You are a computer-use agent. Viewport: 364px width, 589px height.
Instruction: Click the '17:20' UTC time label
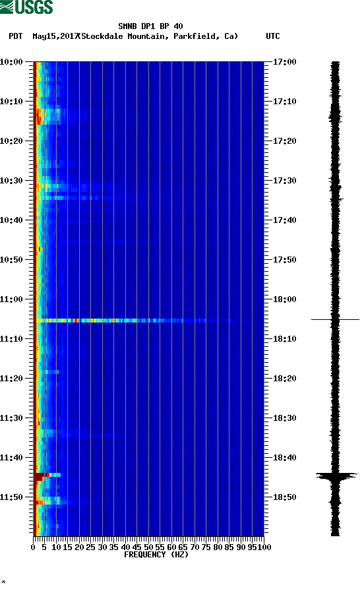pos(284,141)
